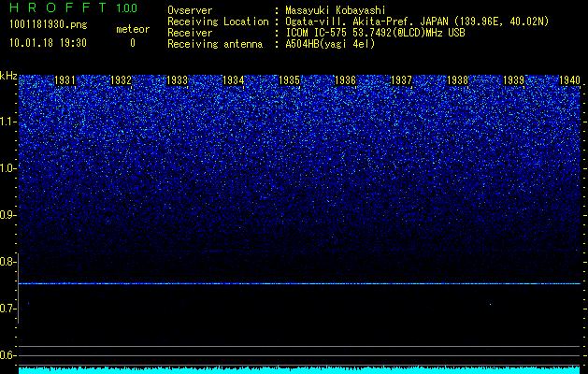
Task: Click the date stamp 10.01.18 19:30
Action: [x=48, y=43]
